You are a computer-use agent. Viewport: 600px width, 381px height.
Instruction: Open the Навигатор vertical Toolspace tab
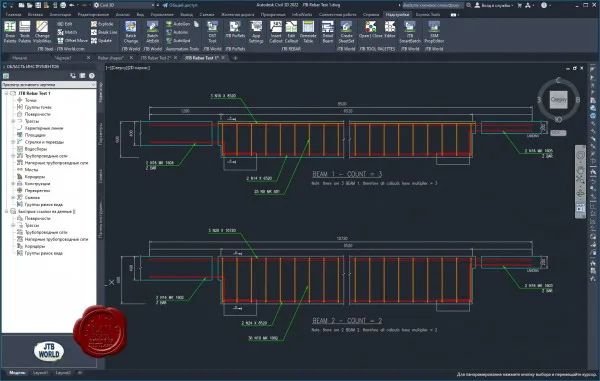[101, 92]
